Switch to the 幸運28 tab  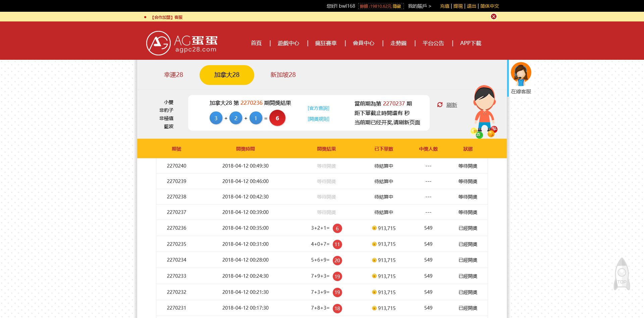[173, 75]
